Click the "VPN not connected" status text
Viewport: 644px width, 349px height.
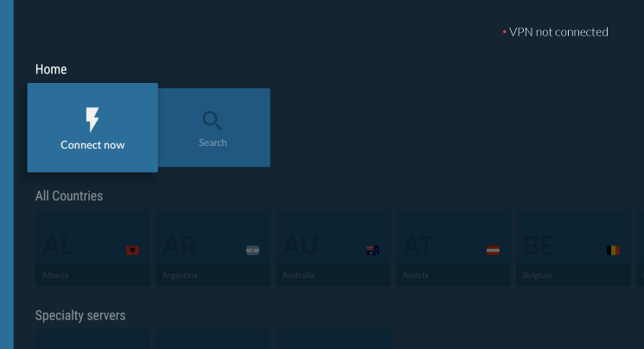(x=558, y=32)
